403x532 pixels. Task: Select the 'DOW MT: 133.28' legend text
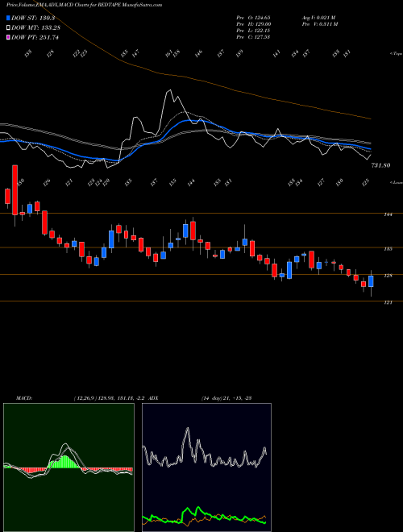[35, 27]
